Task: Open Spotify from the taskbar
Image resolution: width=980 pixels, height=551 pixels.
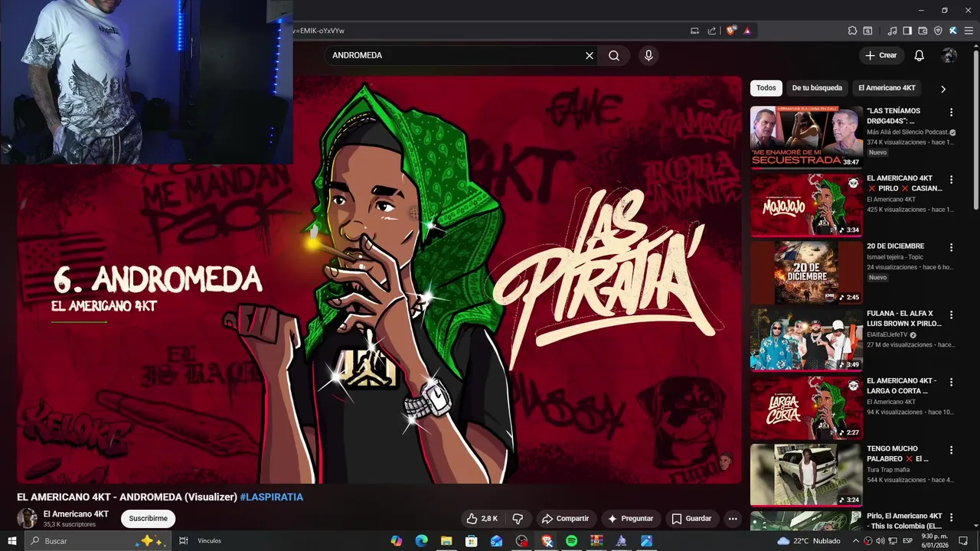Action: click(x=571, y=541)
